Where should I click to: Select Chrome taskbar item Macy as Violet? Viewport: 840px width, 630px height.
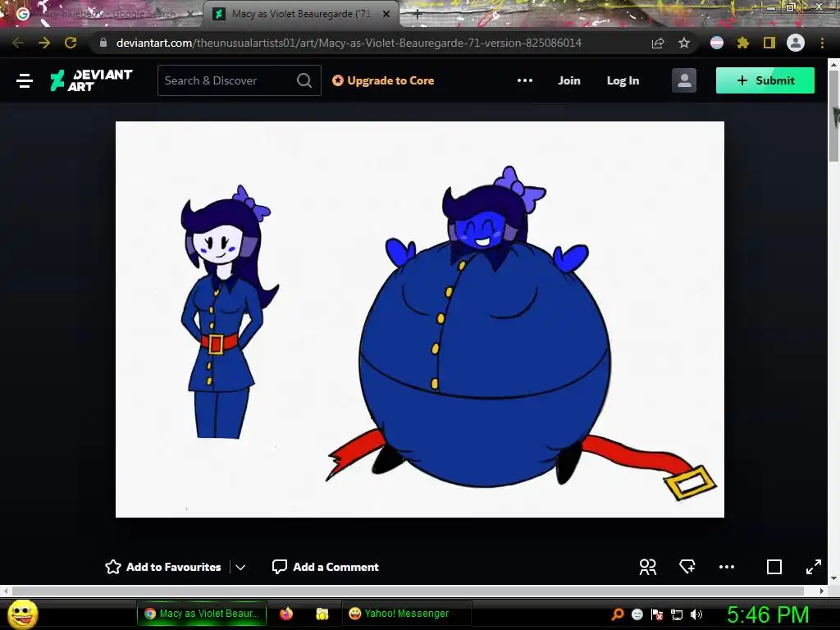point(202,614)
